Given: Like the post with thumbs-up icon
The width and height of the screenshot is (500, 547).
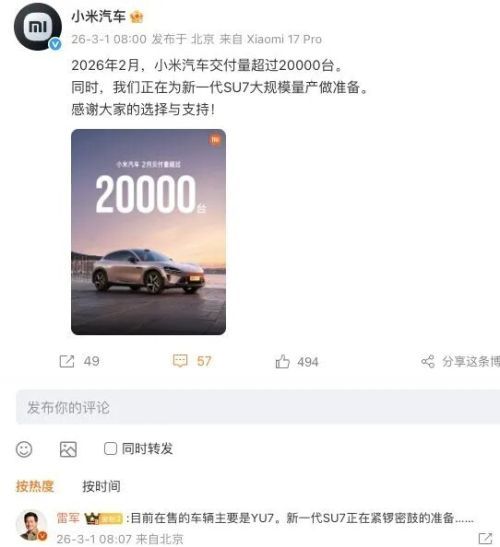Looking at the screenshot, I should click(282, 361).
